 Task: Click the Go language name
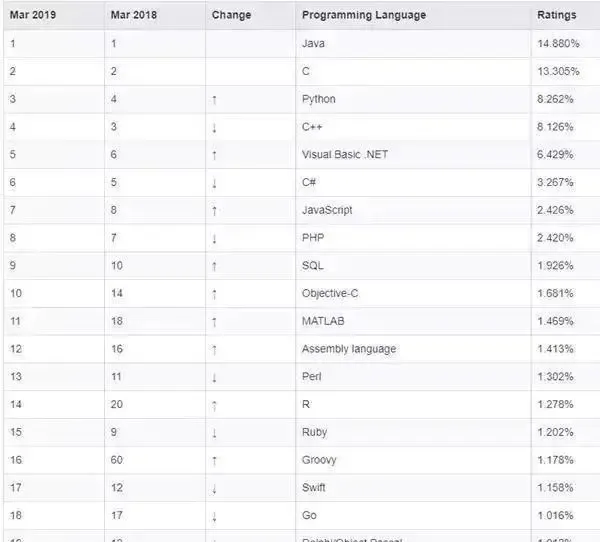pyautogui.click(x=308, y=516)
